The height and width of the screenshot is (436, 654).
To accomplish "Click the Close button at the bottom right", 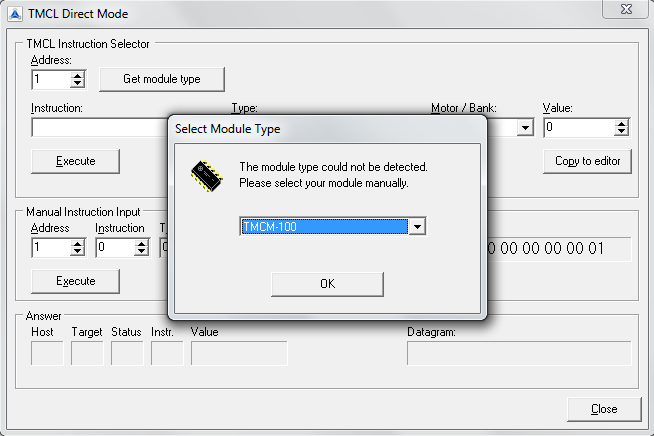I will coord(603,409).
